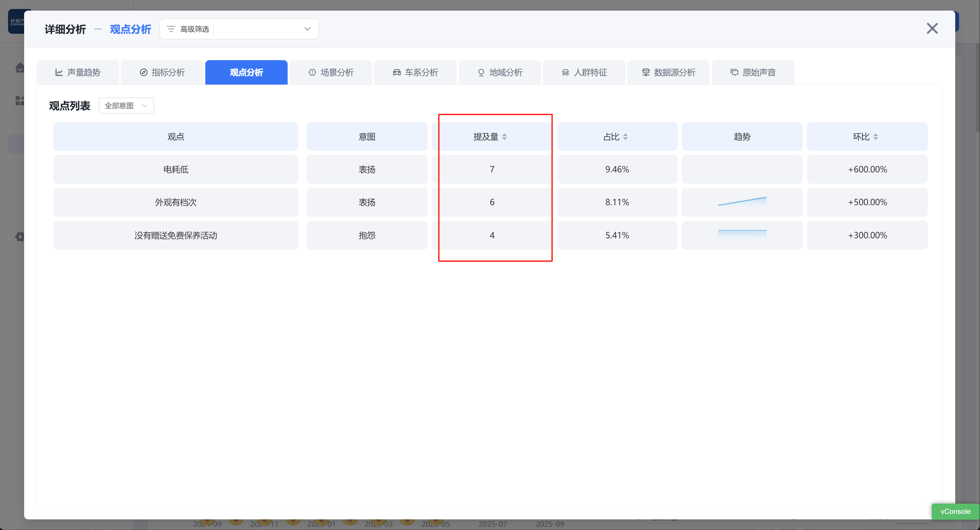
Task: Click the 人群特征 people icon
Action: pos(565,72)
